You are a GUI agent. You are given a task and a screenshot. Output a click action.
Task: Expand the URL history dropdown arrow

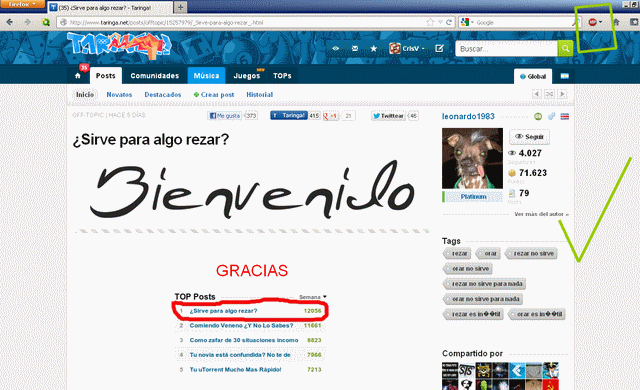click(x=440, y=22)
